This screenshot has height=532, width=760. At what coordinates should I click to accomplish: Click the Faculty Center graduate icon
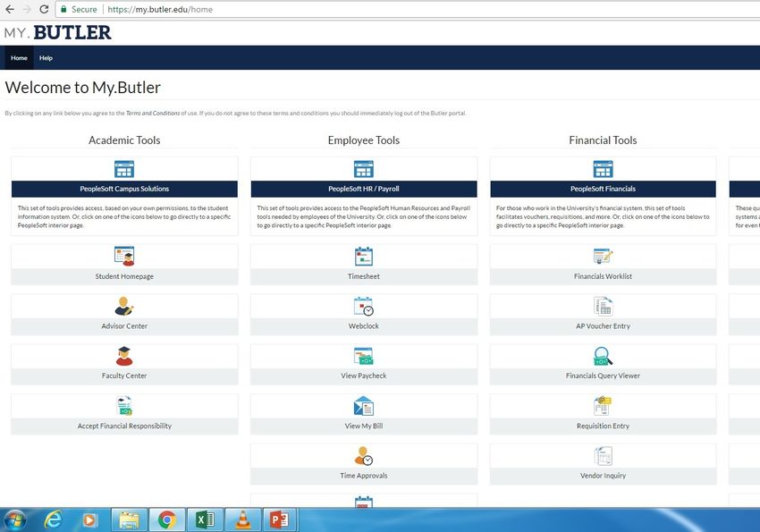tap(124, 356)
